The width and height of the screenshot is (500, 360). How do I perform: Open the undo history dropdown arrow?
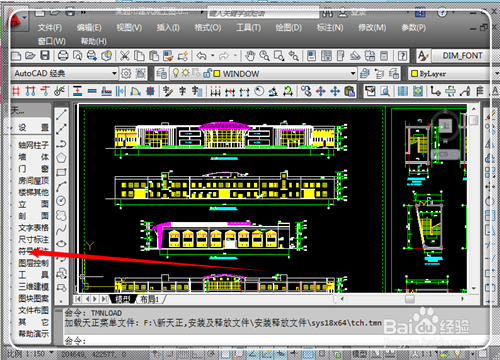[213, 55]
